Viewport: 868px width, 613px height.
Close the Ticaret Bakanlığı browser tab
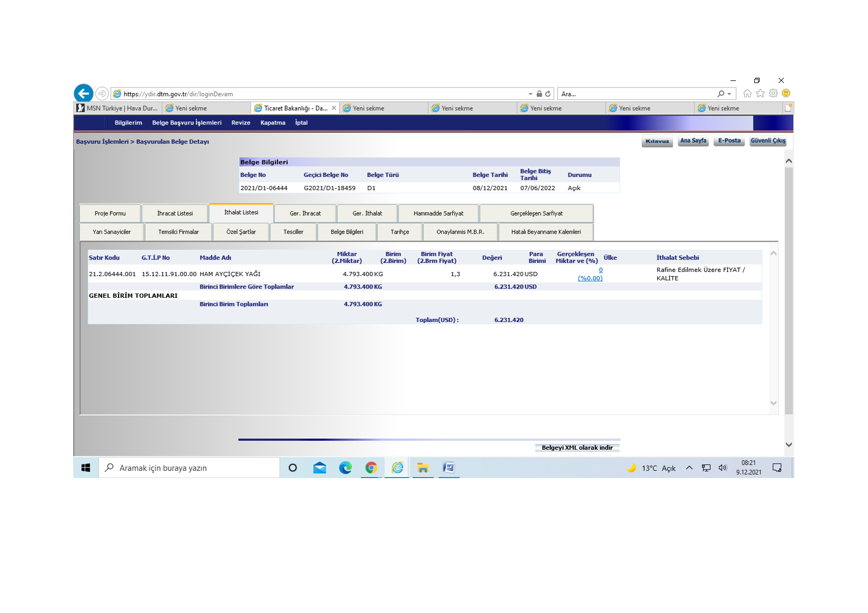point(334,108)
